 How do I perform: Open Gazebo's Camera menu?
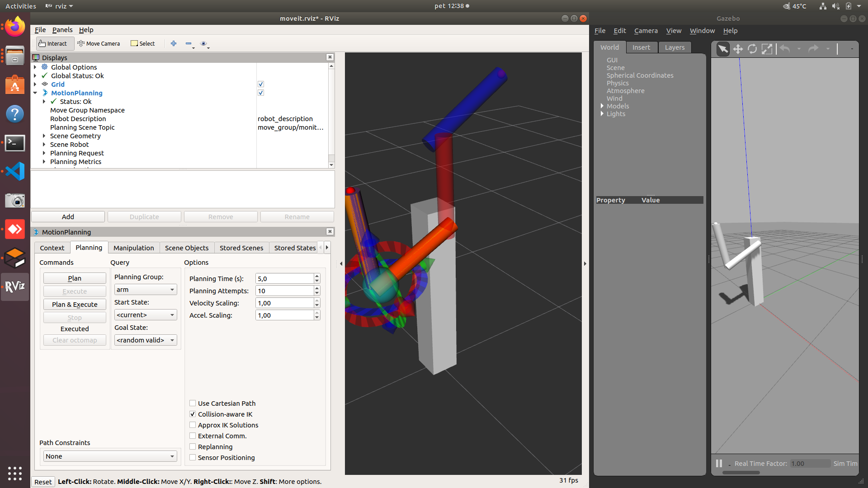point(646,30)
